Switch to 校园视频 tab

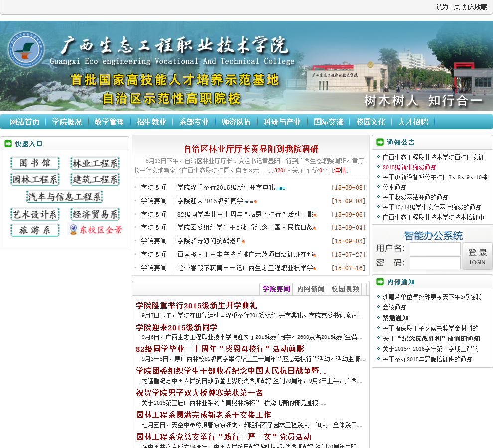pyautogui.click(x=345, y=289)
